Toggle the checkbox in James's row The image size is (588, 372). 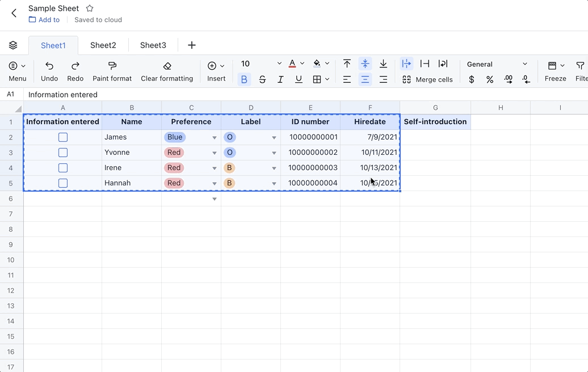coord(62,137)
